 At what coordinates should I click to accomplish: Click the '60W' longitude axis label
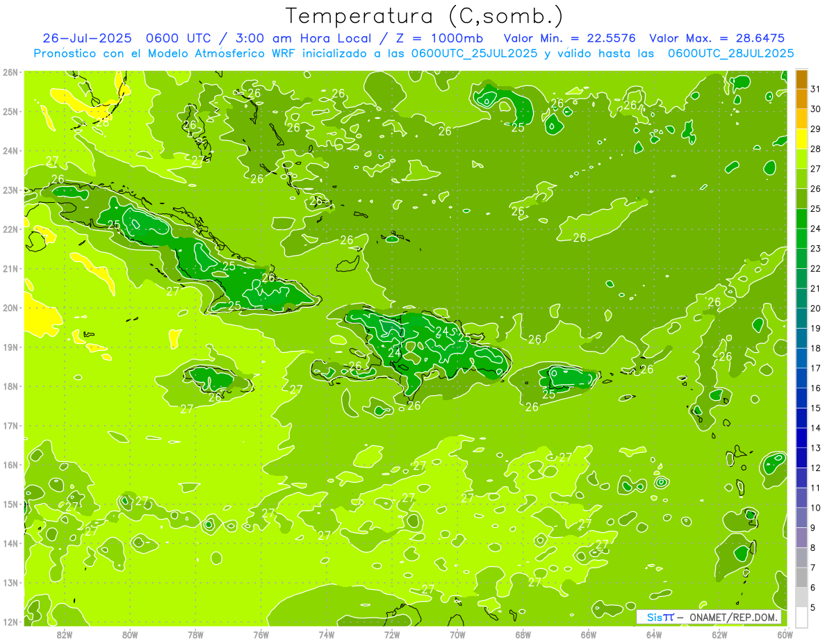785,634
